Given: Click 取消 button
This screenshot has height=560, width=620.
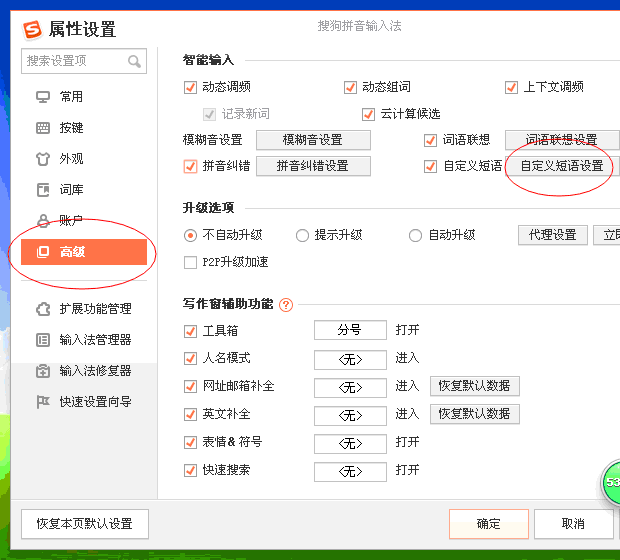Looking at the screenshot, I should click(x=573, y=524).
